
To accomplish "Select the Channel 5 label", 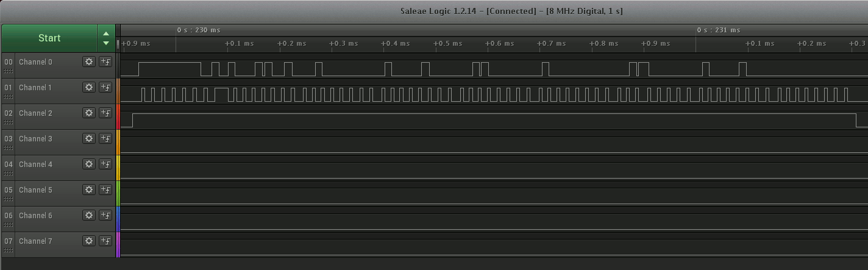I will (35, 190).
